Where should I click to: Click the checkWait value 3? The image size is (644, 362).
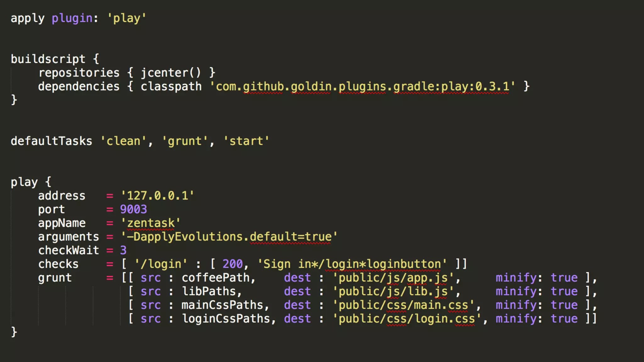click(x=123, y=250)
